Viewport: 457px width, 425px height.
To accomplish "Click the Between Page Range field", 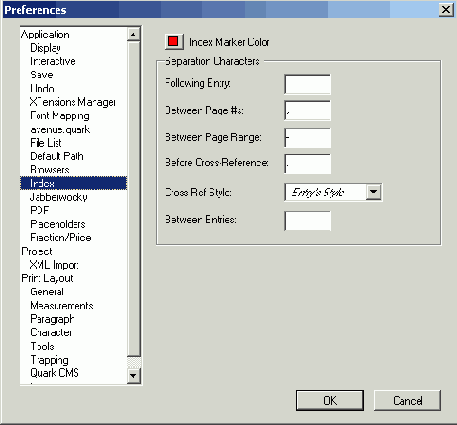I will [307, 138].
